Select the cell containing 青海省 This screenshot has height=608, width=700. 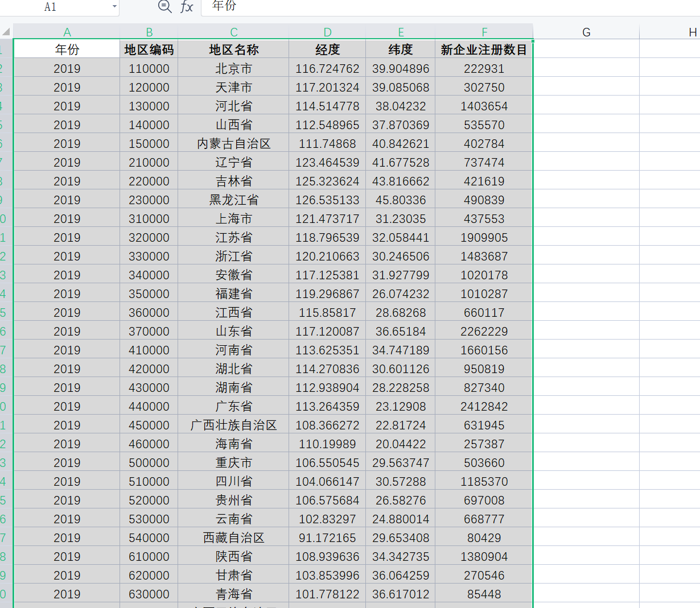(x=234, y=594)
